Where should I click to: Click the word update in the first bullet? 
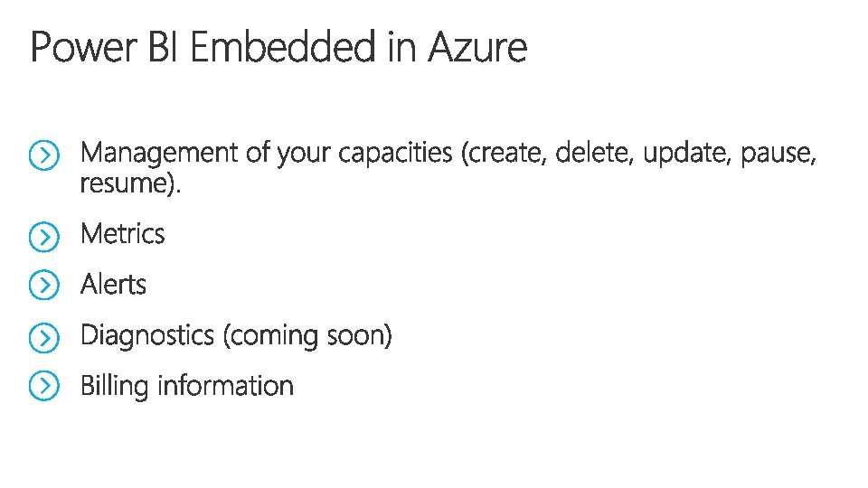[x=684, y=154]
